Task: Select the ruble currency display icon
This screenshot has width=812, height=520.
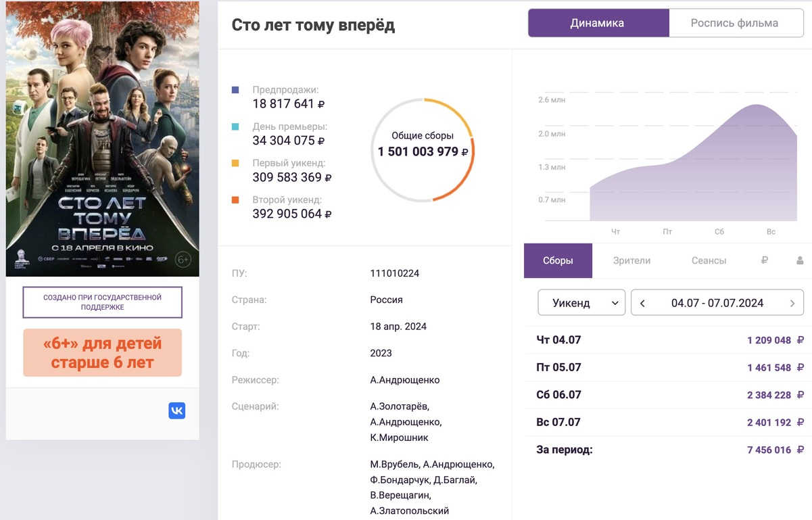Action: 763,260
